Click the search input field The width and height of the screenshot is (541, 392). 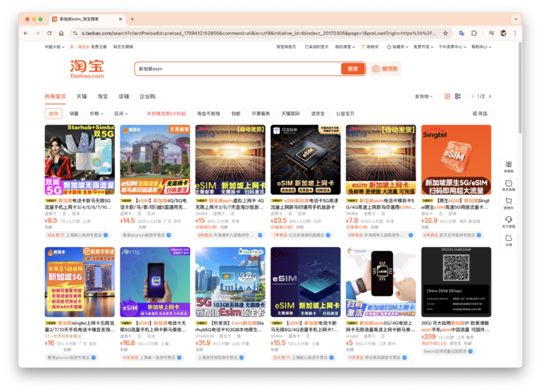coord(238,69)
